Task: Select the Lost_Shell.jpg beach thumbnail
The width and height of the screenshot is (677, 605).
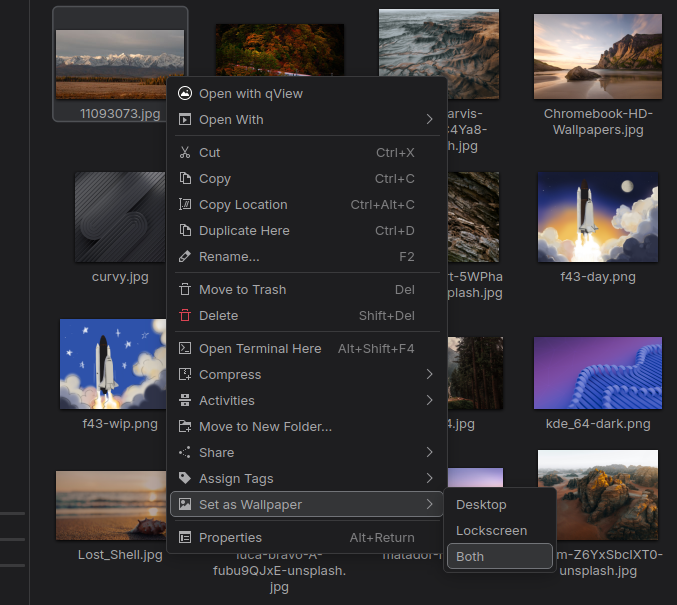Action: coord(111,505)
